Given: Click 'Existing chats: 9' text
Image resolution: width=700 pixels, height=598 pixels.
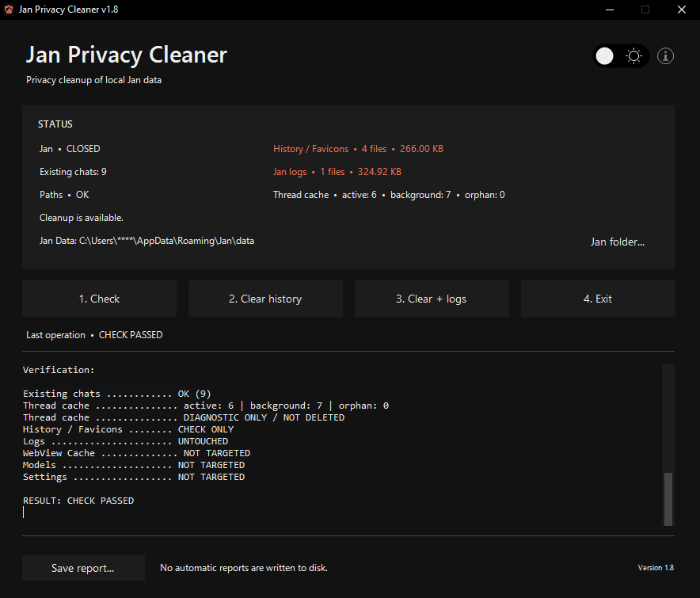Looking at the screenshot, I should click(73, 172).
